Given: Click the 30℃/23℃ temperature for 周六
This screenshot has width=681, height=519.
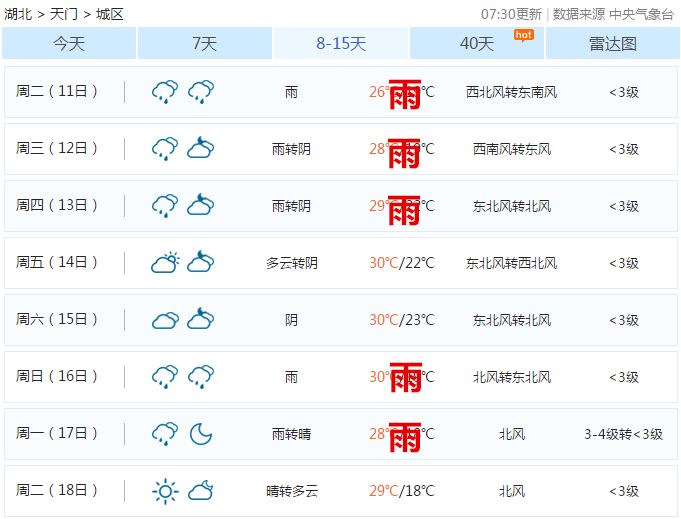Looking at the screenshot, I should coord(402,320).
